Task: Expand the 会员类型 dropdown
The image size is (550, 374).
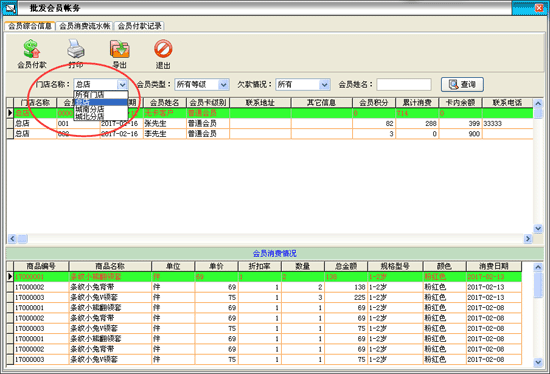Action: 224,85
